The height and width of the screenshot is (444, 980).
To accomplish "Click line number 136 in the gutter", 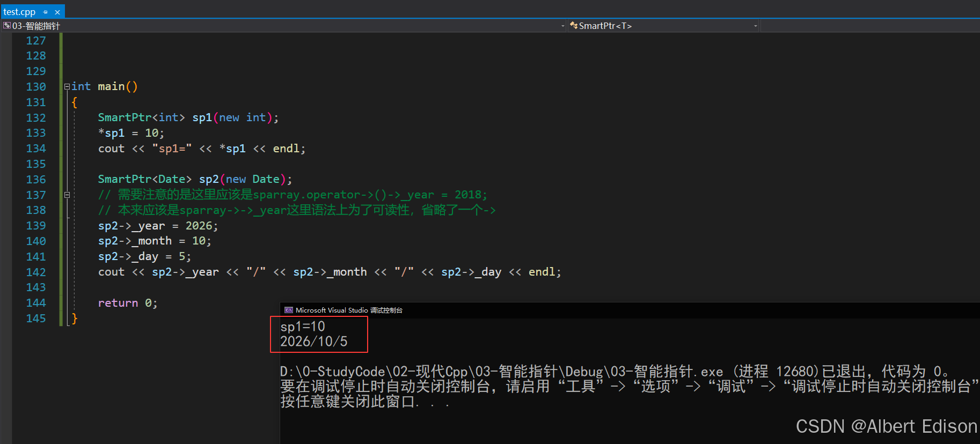I will (x=36, y=179).
